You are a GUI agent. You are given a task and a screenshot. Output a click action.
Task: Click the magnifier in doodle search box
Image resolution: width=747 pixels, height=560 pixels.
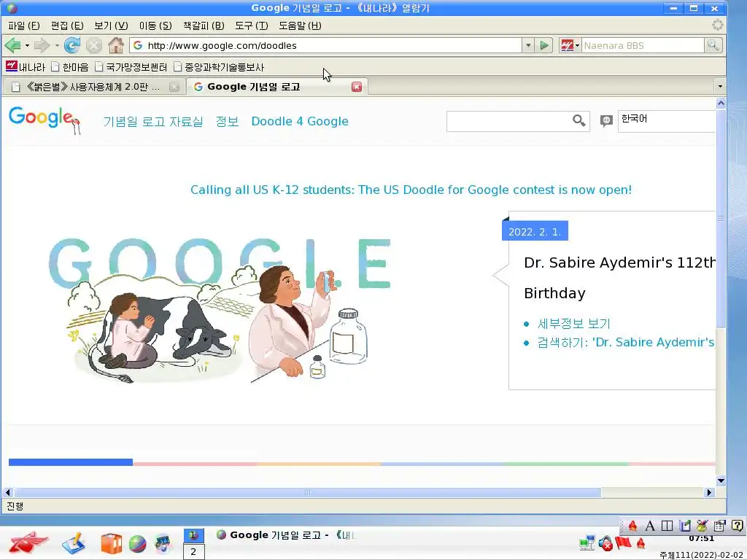(x=578, y=121)
